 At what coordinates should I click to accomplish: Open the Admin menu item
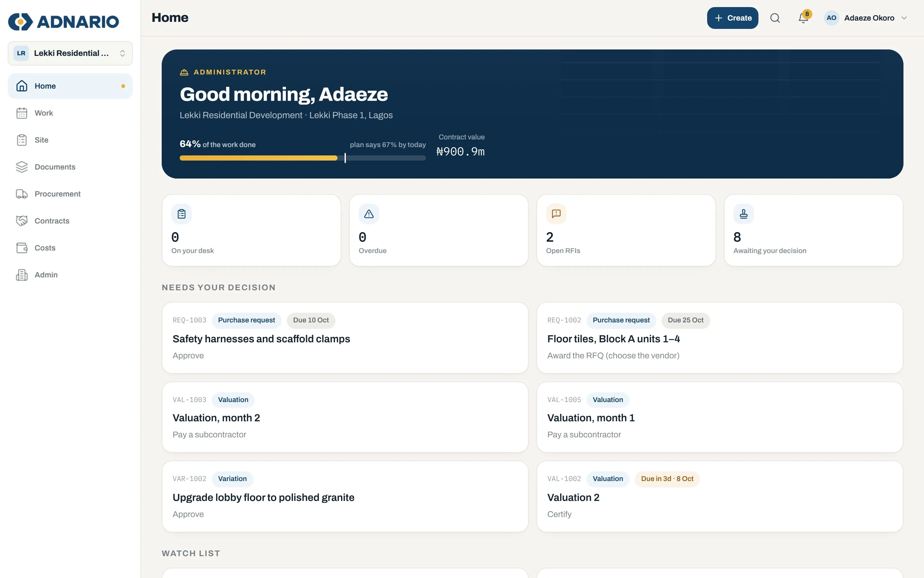point(70,275)
